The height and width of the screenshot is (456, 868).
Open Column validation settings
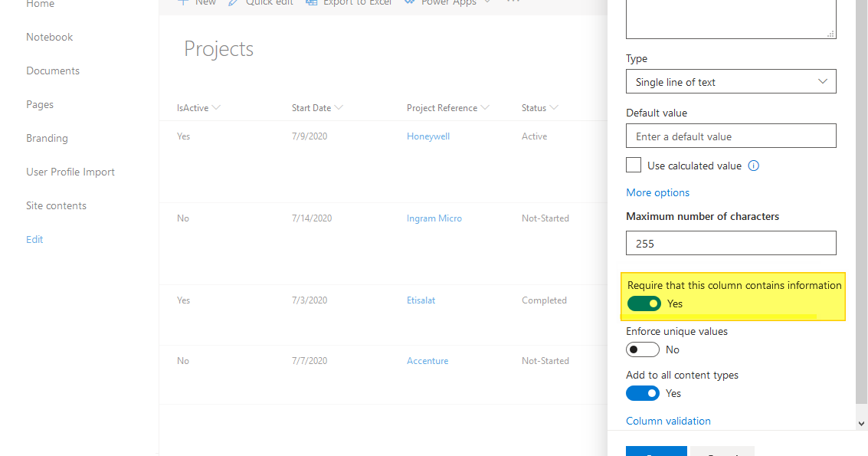tap(668, 420)
